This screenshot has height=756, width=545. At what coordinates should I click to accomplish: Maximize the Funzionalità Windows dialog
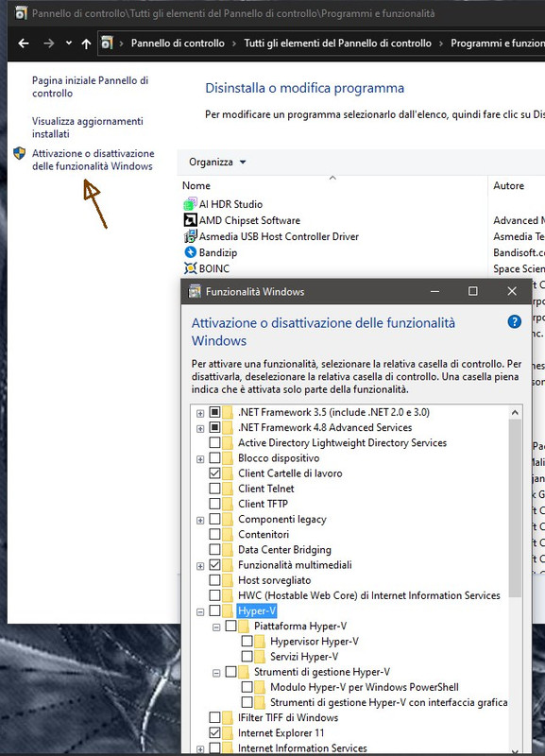click(x=473, y=291)
